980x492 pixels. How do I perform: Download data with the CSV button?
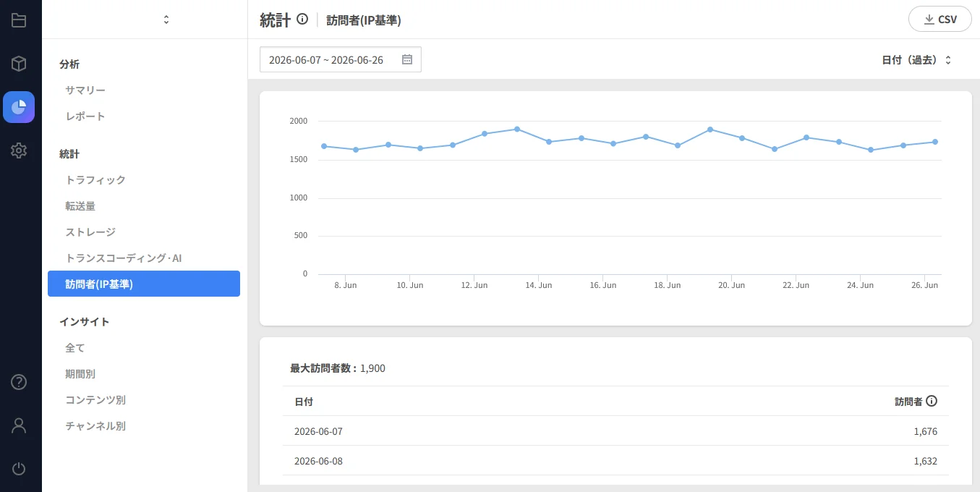[x=940, y=20]
